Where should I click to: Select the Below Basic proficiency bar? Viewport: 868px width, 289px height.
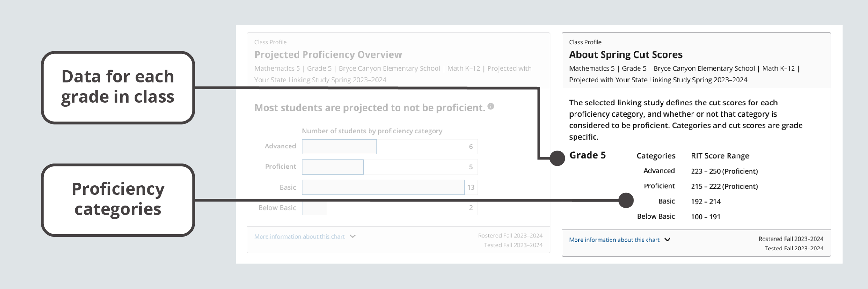314,208
